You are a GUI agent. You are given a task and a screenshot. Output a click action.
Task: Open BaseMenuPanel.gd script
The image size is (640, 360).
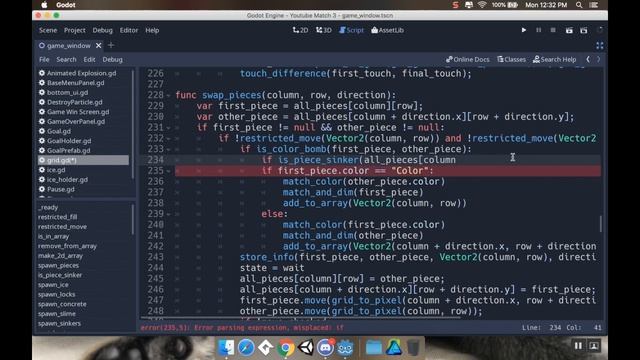(71, 83)
